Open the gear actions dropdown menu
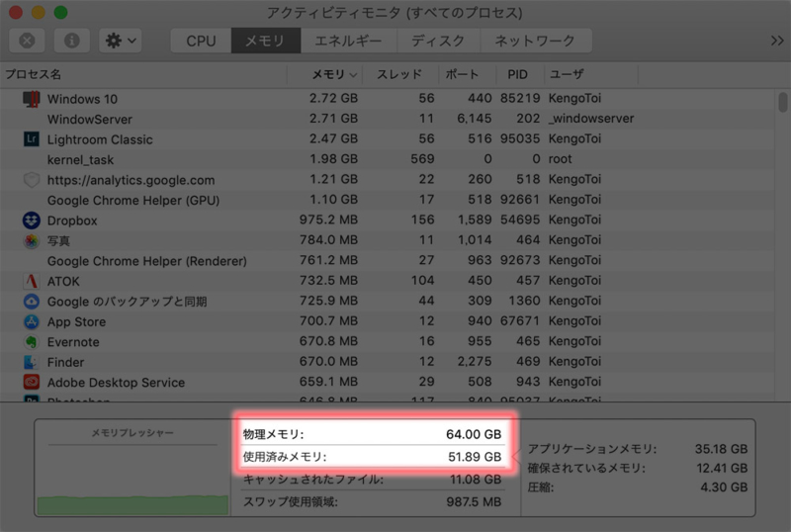Screen dimensions: 791x532 (120, 41)
